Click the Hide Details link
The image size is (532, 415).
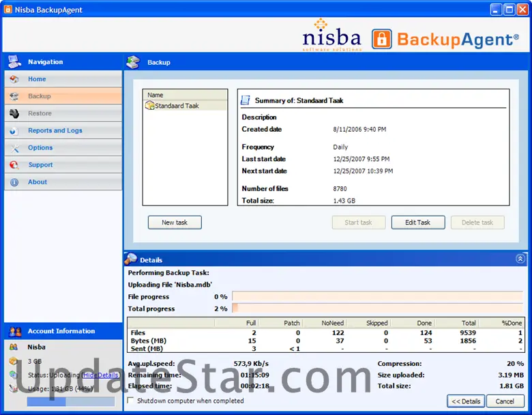coord(100,375)
